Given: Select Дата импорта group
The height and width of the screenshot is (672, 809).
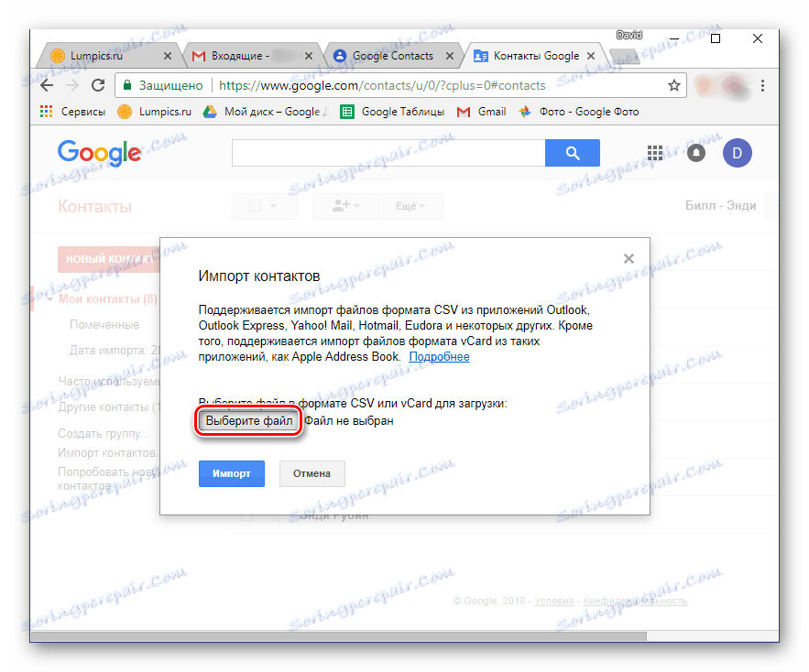Looking at the screenshot, I should tap(115, 350).
